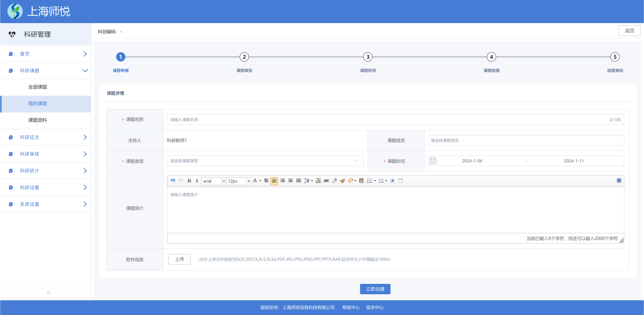Click the 立即创建 button
Viewport: 644px width, 315px height.
(375, 289)
